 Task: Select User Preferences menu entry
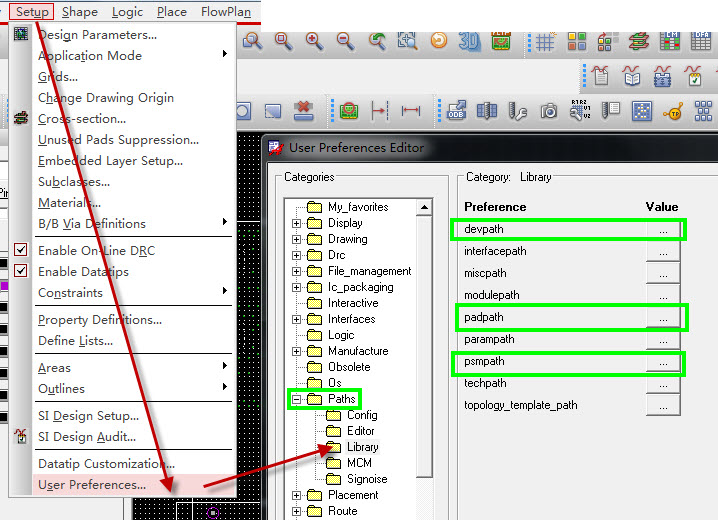click(91, 485)
